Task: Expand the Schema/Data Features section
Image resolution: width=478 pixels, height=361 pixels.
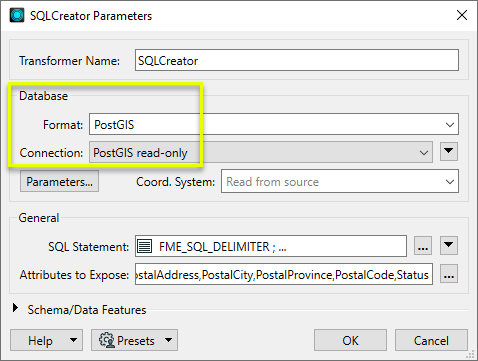Action: [x=15, y=308]
